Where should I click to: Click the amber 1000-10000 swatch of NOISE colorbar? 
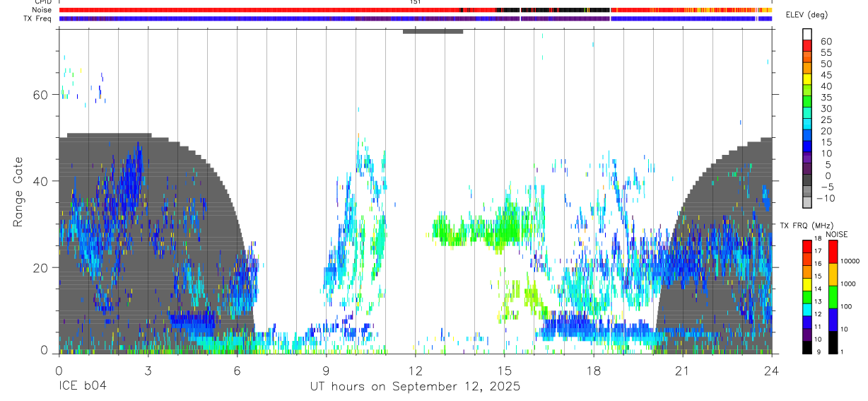[x=833, y=274]
